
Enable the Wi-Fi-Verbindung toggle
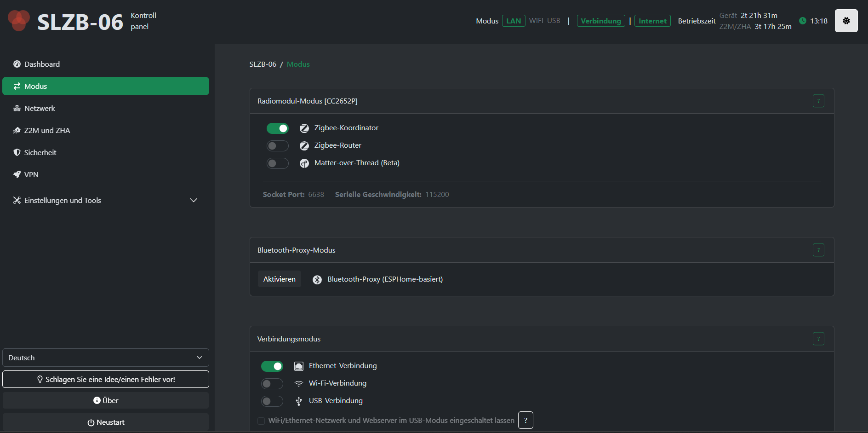tap(272, 384)
